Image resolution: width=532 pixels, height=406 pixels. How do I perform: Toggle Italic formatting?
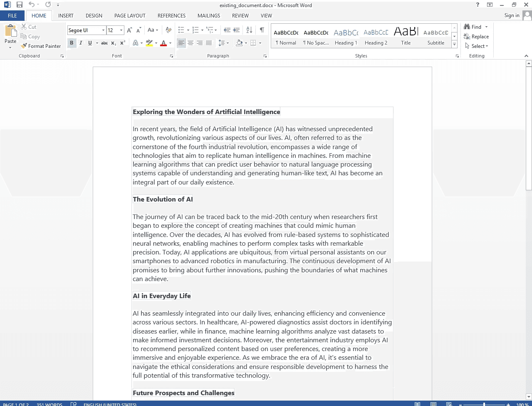[x=81, y=43]
